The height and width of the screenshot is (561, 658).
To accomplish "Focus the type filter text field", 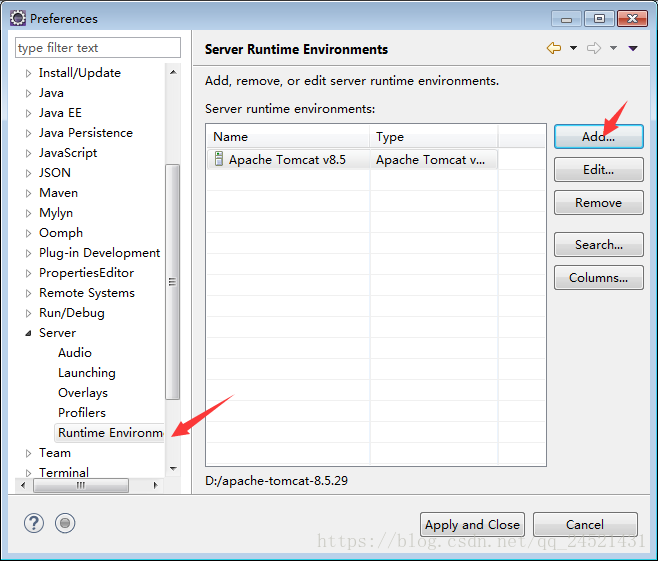I will 98,47.
